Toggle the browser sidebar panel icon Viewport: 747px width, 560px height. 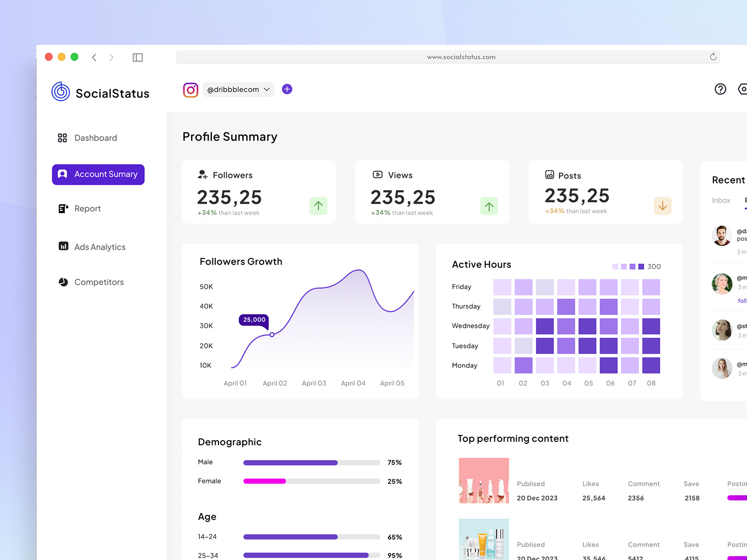tap(137, 57)
